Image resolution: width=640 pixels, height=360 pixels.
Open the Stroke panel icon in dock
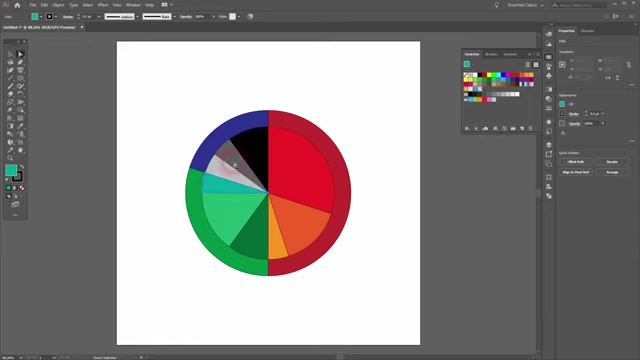549,108
